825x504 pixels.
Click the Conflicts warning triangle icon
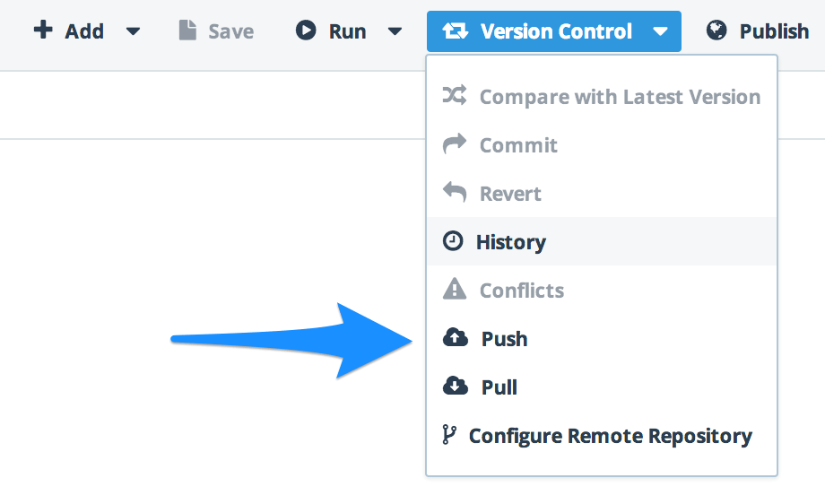click(455, 289)
